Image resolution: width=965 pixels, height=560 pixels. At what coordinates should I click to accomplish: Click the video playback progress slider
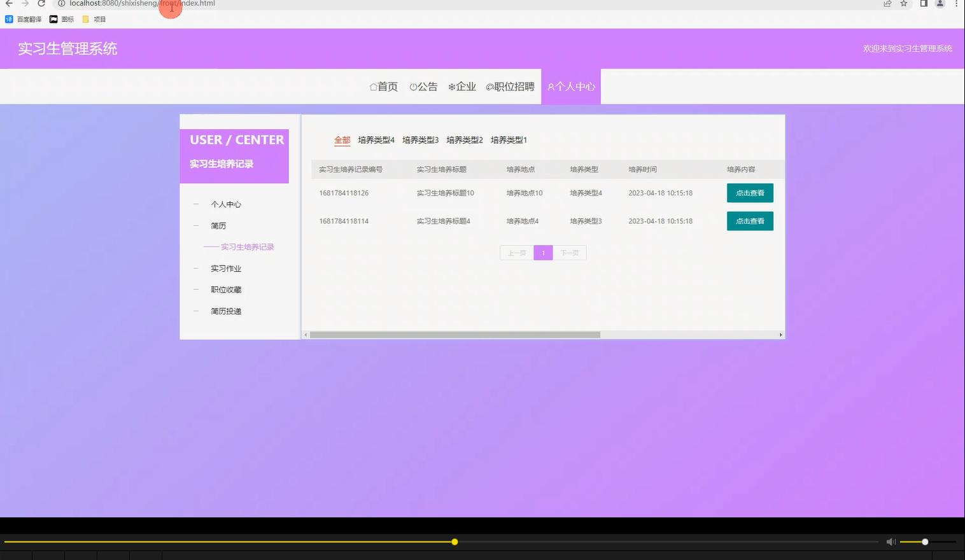(454, 542)
